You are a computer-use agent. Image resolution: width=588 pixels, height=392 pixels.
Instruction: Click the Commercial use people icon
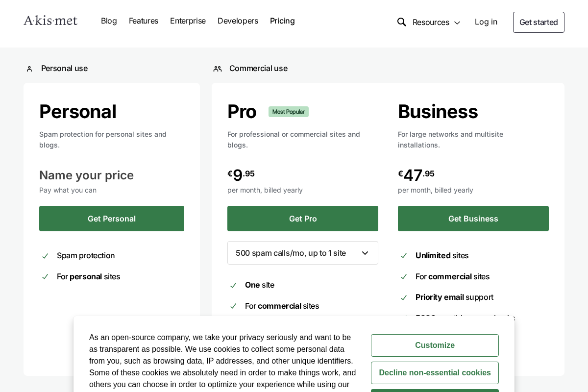(x=218, y=69)
